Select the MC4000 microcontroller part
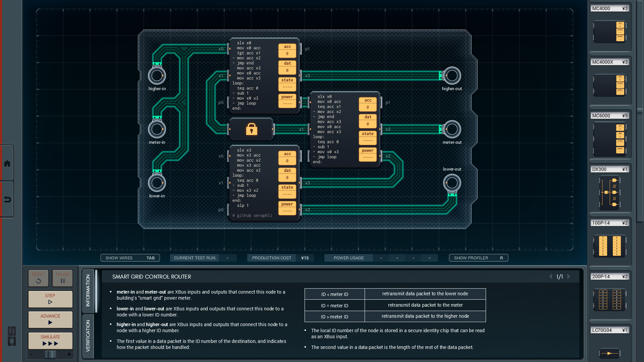The width and height of the screenshot is (644, 362). click(609, 32)
